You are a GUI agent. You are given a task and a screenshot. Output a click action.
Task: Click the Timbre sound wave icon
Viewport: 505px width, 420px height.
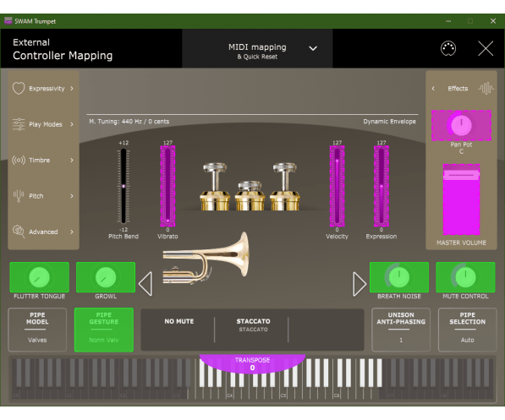(19, 160)
